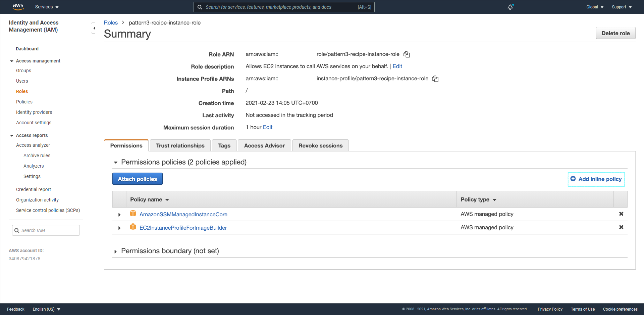Open the AmazonSSMManagedInstanceCore policy link
This screenshot has height=315, width=644.
coord(183,214)
